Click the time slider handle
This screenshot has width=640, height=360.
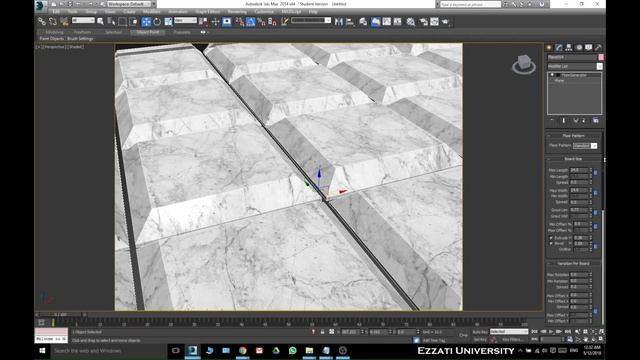pyautogui.click(x=61, y=315)
